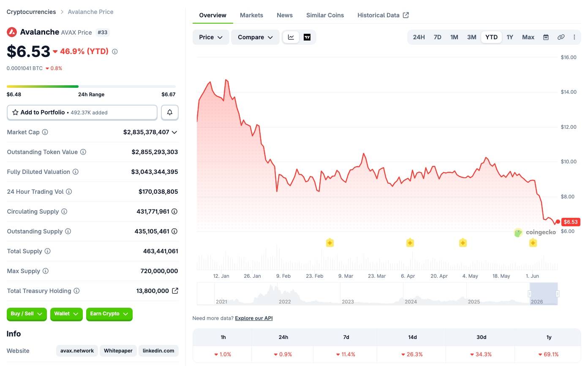The width and height of the screenshot is (588, 366).
Task: Open Explore our API link
Action: point(254,318)
